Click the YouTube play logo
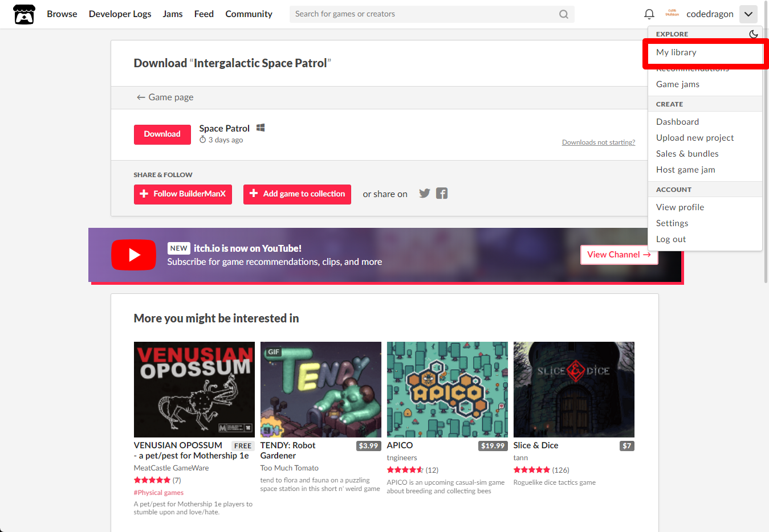Image resolution: width=769 pixels, height=532 pixels. click(x=133, y=255)
